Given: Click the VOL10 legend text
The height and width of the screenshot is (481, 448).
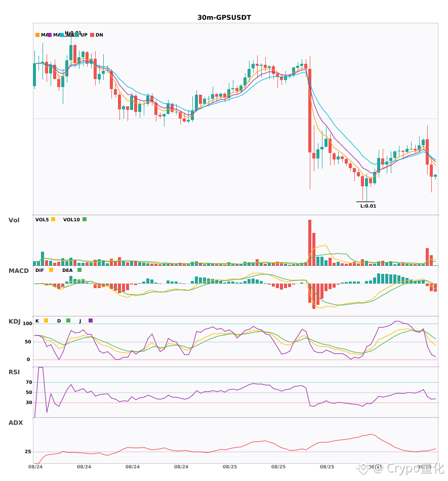Looking at the screenshot, I should [71, 220].
